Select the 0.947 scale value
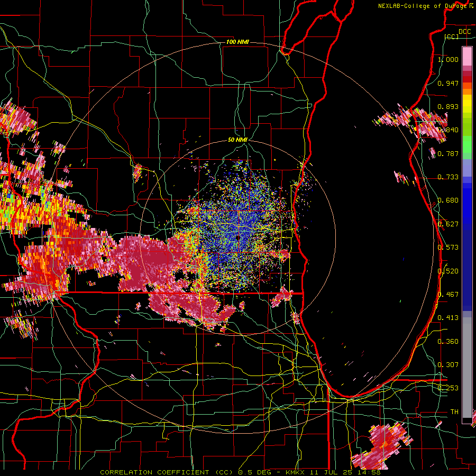Viewport: 476px width, 476px height. coord(448,83)
